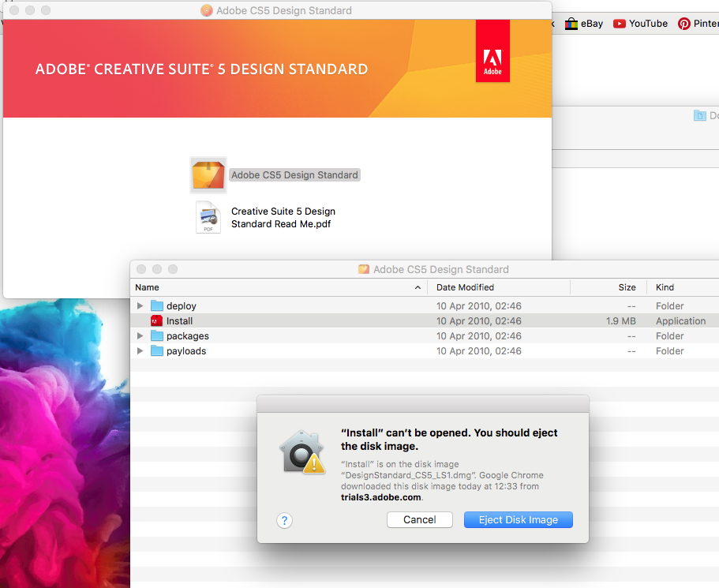Click the eBay bookmark favicon
Image resolution: width=719 pixels, height=588 pixels.
571,24
